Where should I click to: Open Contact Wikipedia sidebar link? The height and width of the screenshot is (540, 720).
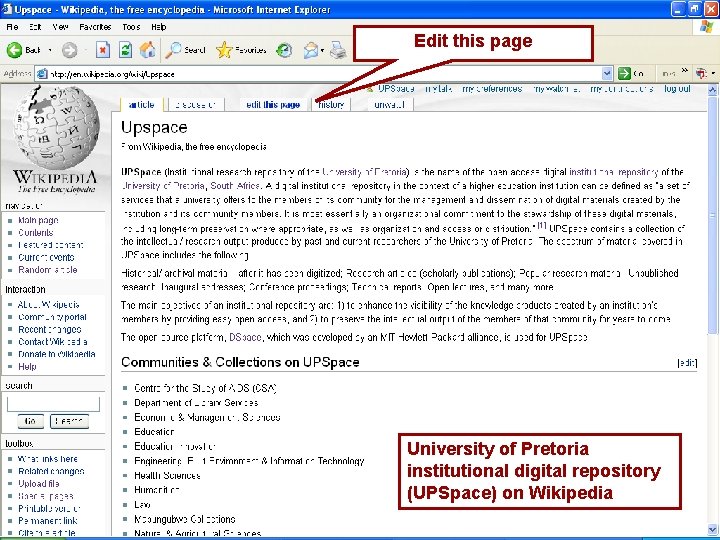pyautogui.click(x=53, y=342)
